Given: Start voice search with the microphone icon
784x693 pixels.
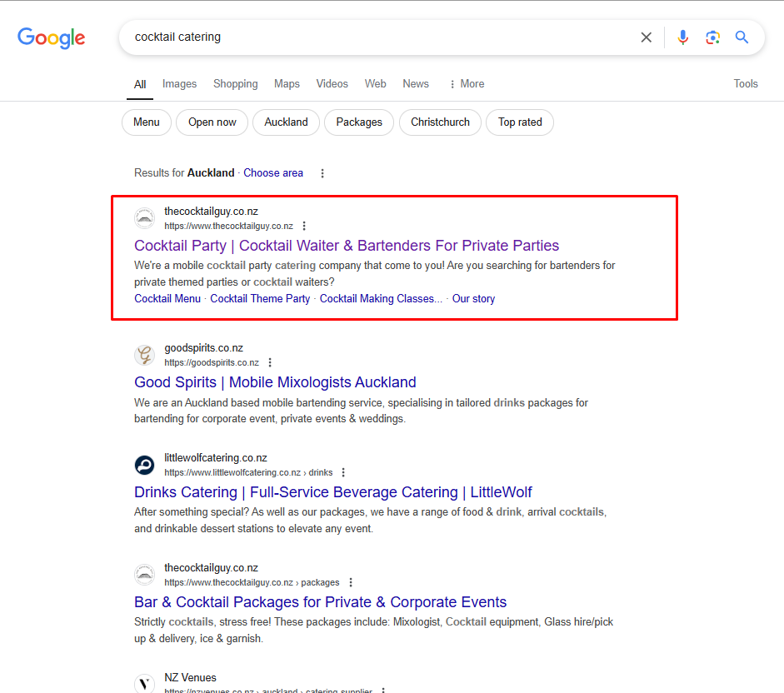Looking at the screenshot, I should coord(682,37).
